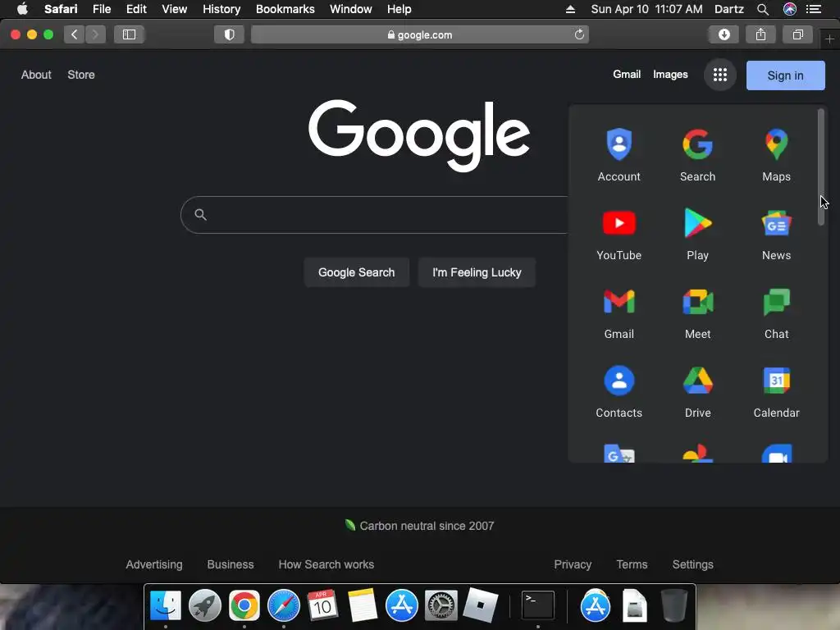The height and width of the screenshot is (630, 840).
Task: Open Google Chat app
Action: (x=776, y=313)
